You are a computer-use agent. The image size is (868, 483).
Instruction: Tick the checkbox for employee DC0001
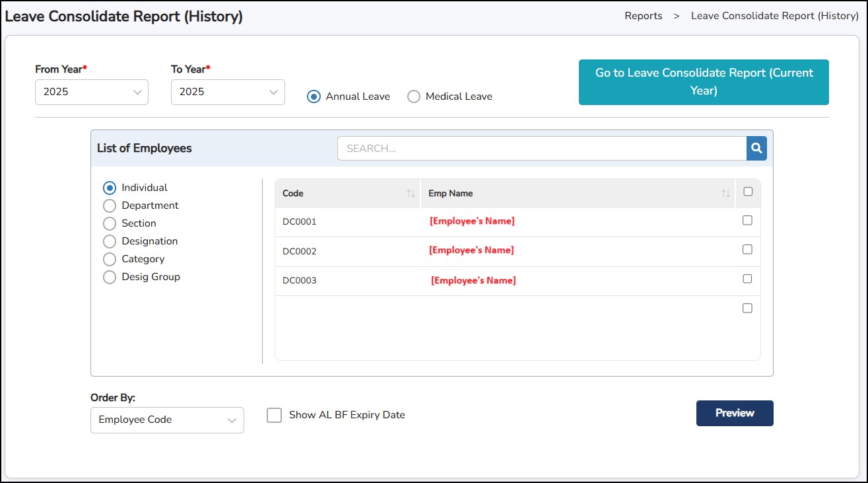(x=747, y=221)
